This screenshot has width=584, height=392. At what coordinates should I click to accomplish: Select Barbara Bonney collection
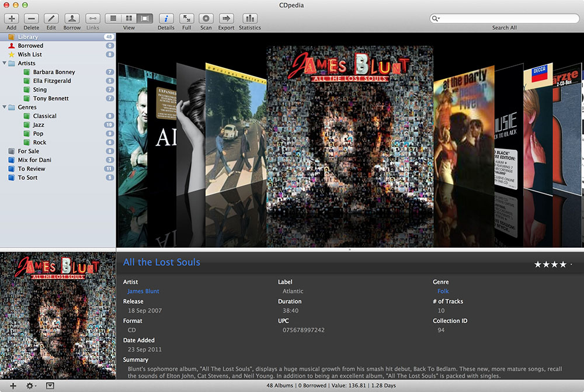pyautogui.click(x=58, y=72)
